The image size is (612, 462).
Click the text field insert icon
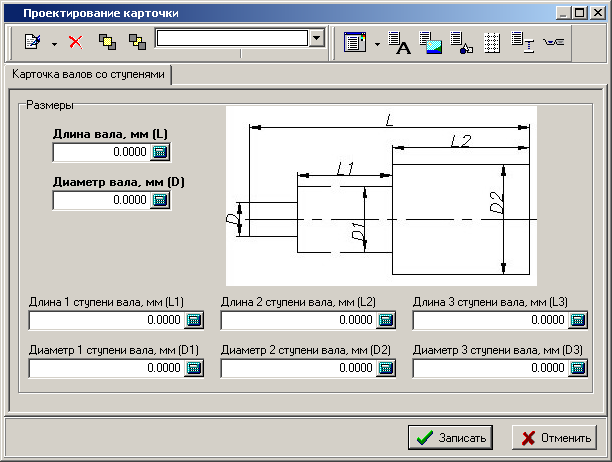click(523, 43)
